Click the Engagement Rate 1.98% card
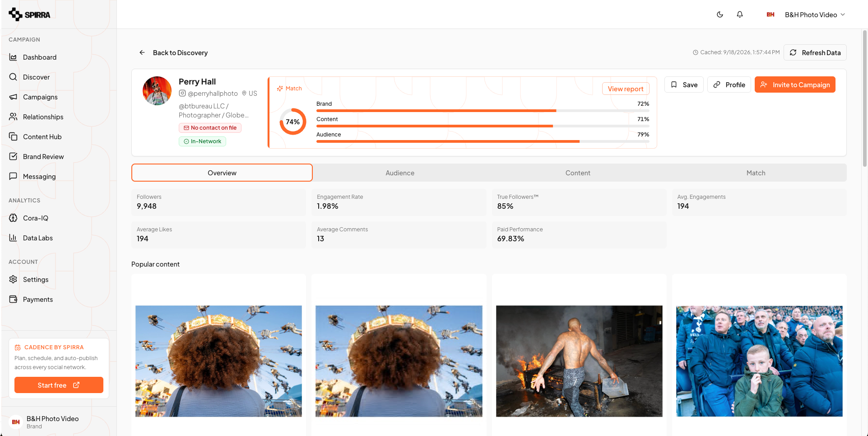The width and height of the screenshot is (868, 436). (x=399, y=202)
